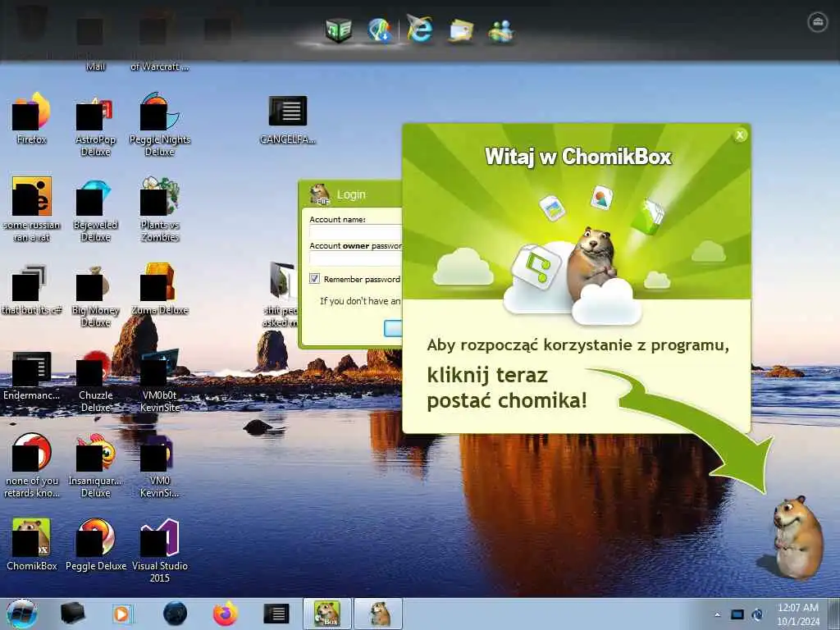Select 'none of you retards kno...' icon

32,465
